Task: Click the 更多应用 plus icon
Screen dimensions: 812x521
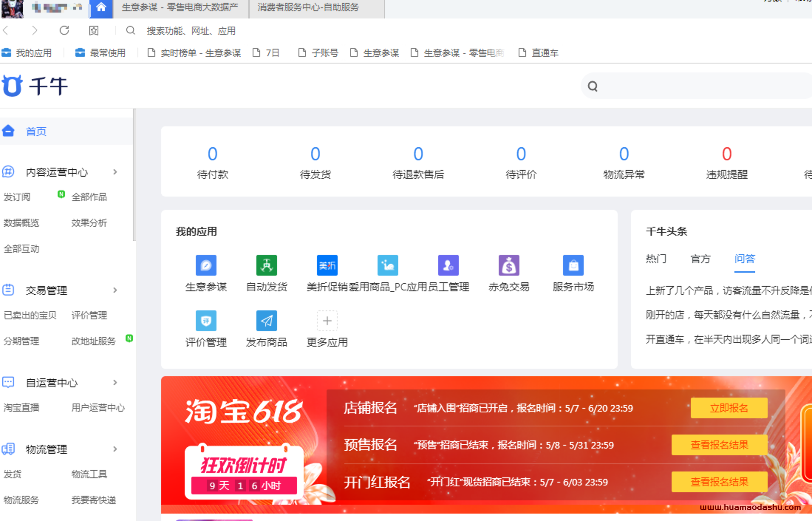Action: (327, 321)
